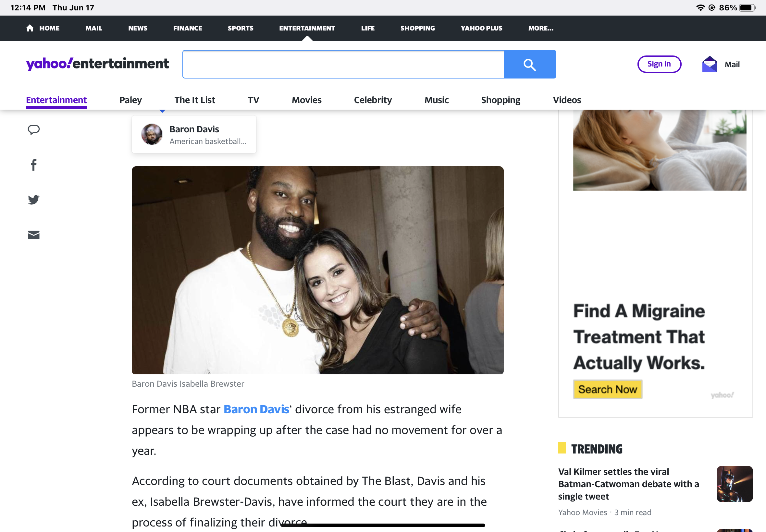Open MAIL in the top navigation
The image size is (766, 532).
[94, 28]
